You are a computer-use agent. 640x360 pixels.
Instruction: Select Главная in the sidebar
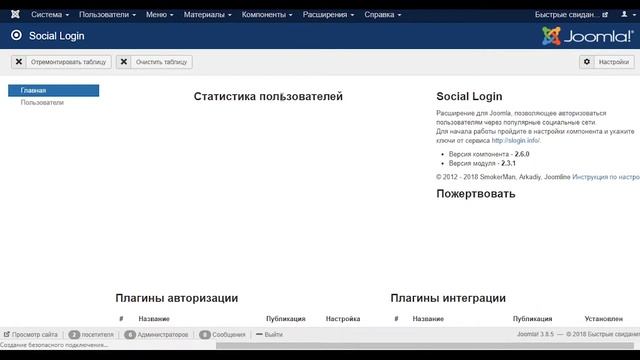tap(53, 90)
